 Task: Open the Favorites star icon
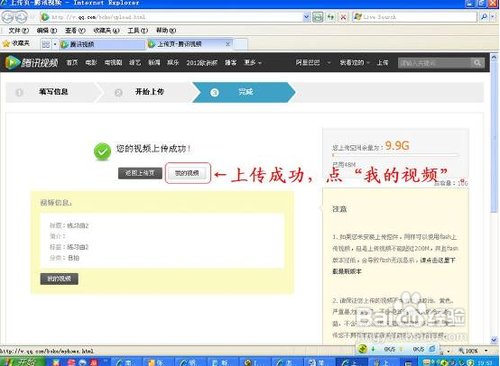(6, 44)
